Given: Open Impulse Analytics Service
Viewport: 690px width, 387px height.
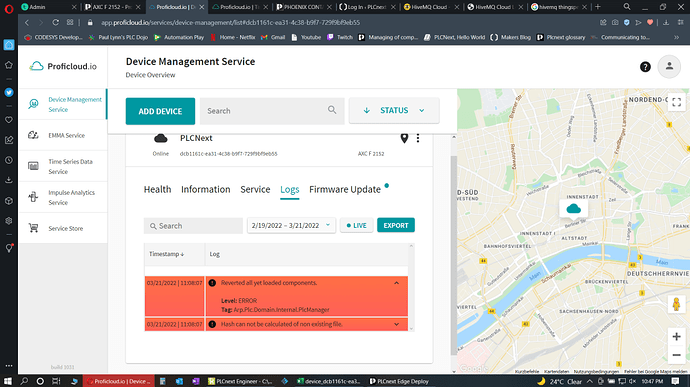Looking at the screenshot, I should tap(63, 197).
